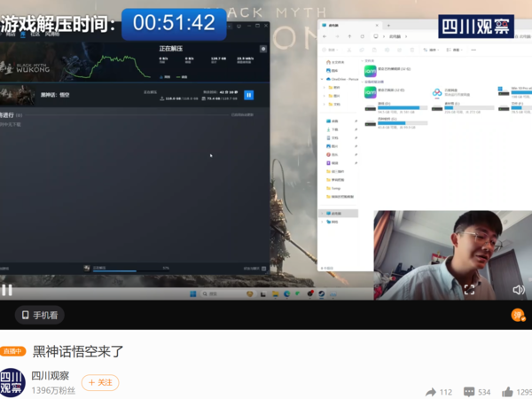
Task: Open the 手机看 watch-on-phone option
Action: pyautogui.click(x=40, y=315)
